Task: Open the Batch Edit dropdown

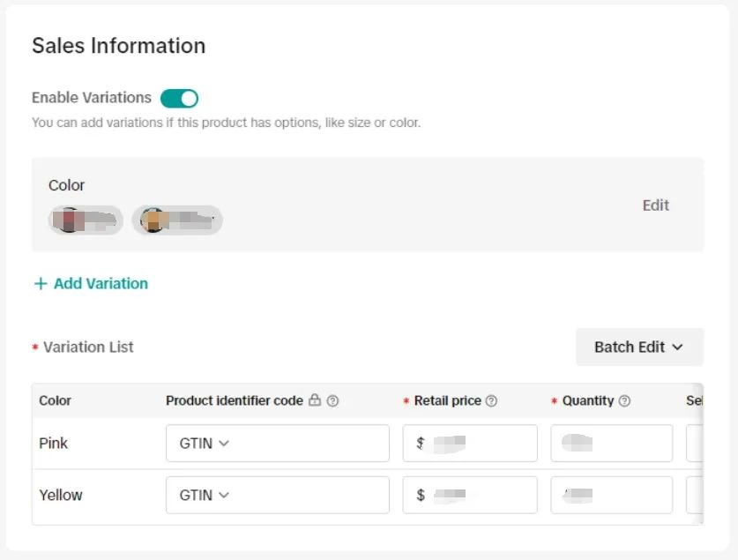Action: [639, 347]
